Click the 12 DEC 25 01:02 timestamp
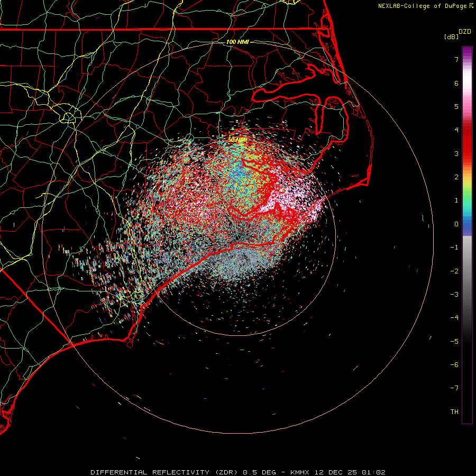The height and width of the screenshot is (476, 476). pyautogui.click(x=350, y=472)
